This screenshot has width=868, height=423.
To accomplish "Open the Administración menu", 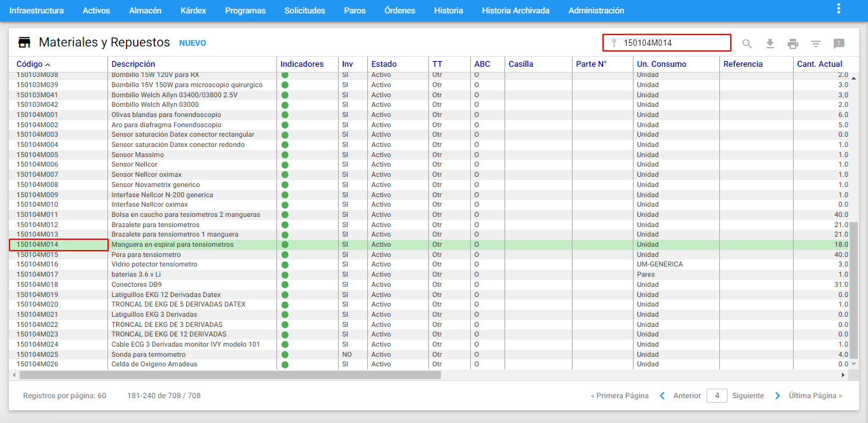I will [596, 11].
